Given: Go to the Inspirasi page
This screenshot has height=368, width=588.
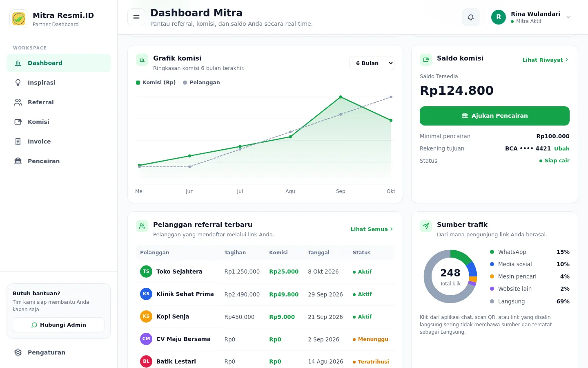Looking at the screenshot, I should click(59, 83).
